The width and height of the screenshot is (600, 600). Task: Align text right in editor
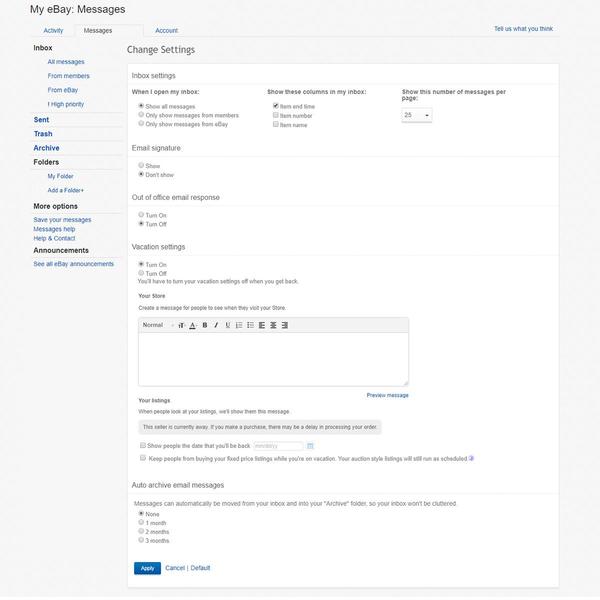pos(285,325)
